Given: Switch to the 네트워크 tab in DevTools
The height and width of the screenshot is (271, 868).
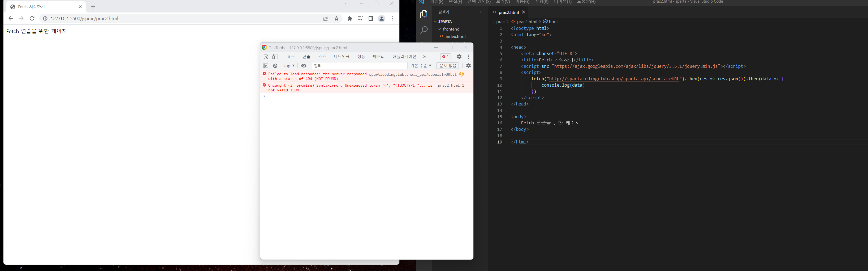Looking at the screenshot, I should [x=342, y=57].
